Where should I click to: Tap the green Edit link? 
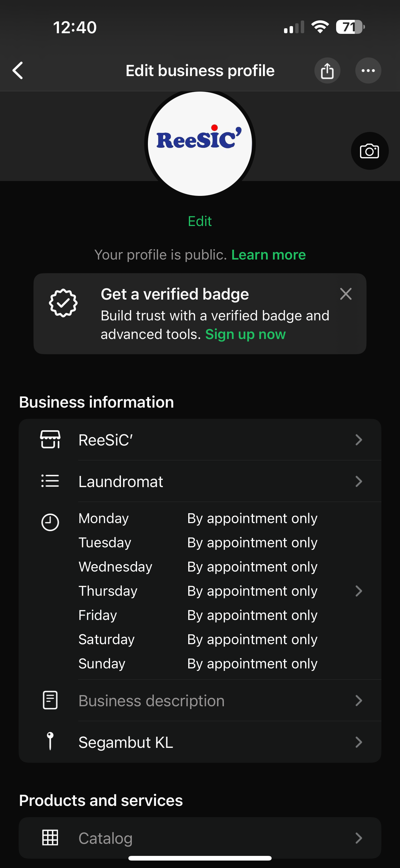click(200, 221)
